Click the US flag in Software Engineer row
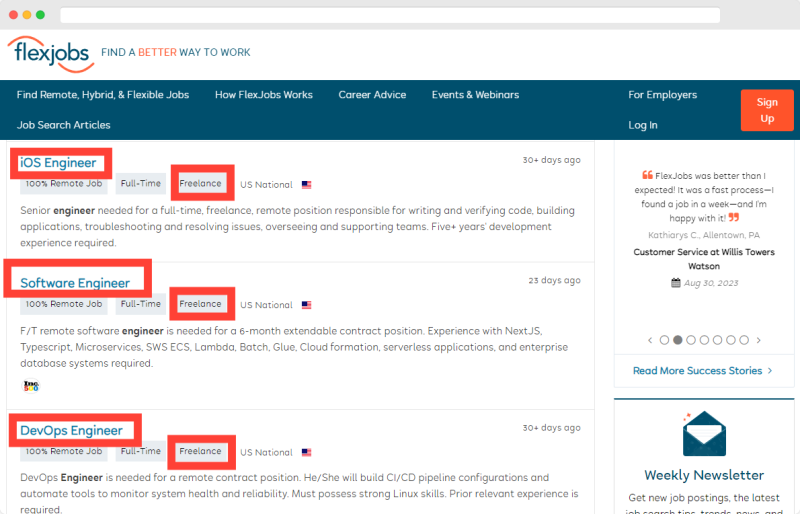 306,305
